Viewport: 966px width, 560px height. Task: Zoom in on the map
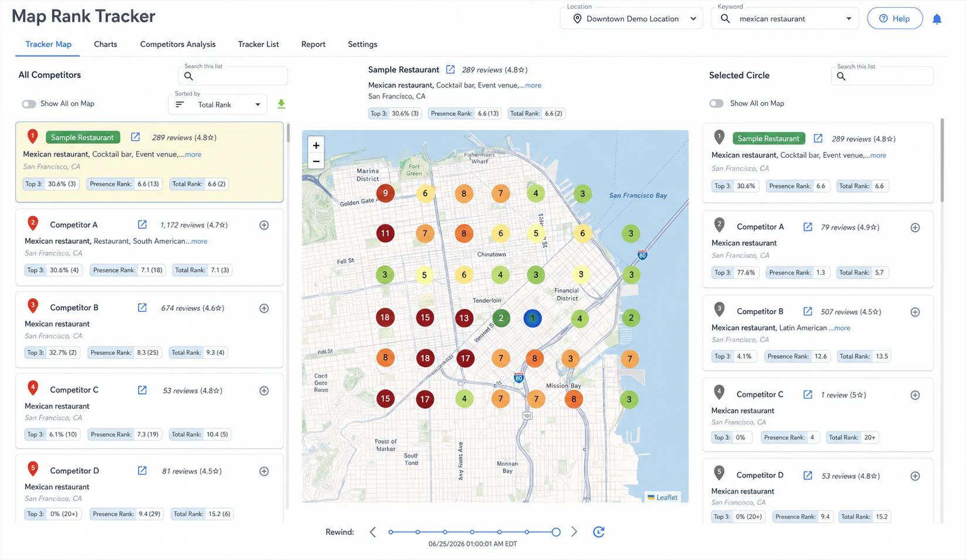coord(316,145)
